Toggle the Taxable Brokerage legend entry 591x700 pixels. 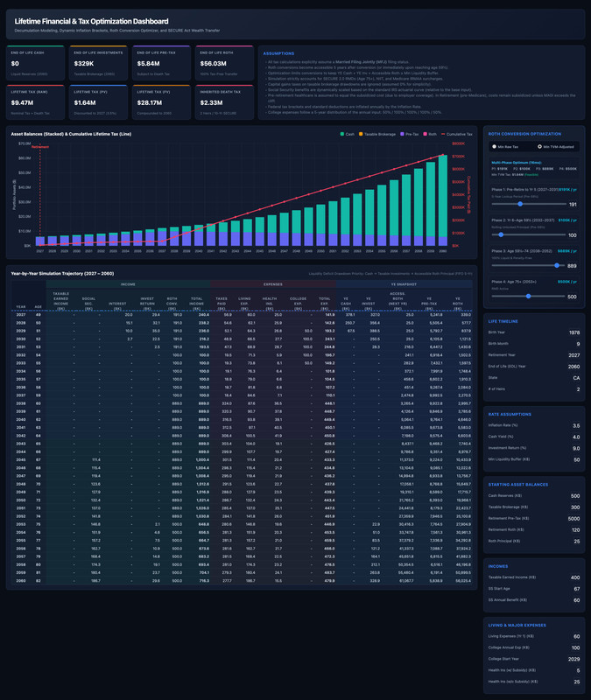(x=377, y=134)
